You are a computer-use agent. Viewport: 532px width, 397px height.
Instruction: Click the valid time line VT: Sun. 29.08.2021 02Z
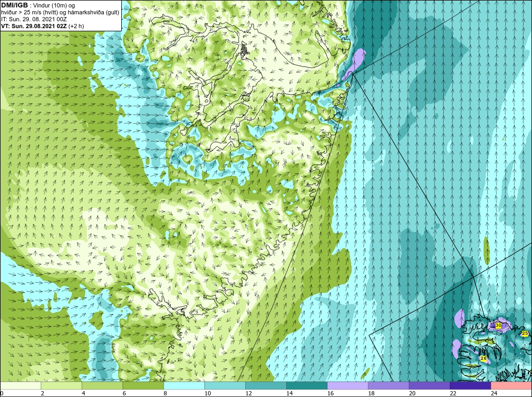pyautogui.click(x=34, y=26)
